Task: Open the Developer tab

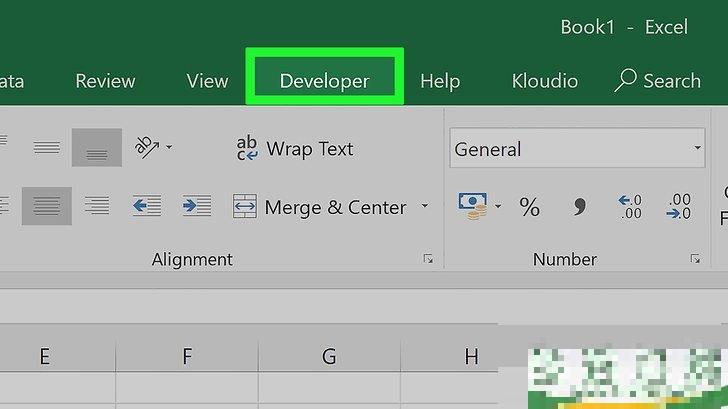Action: (x=324, y=81)
